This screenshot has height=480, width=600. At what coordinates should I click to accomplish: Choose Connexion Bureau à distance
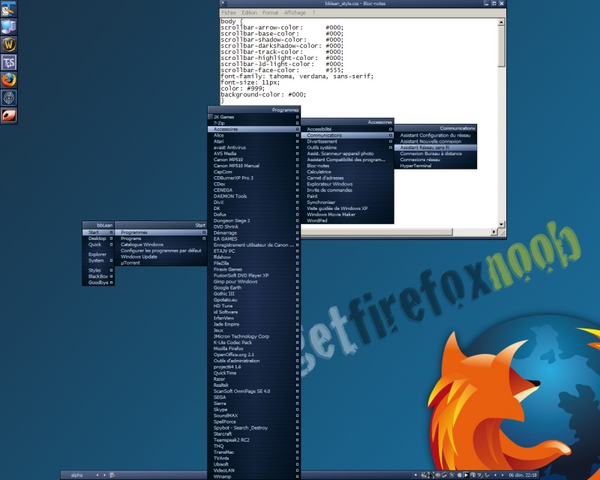(435, 153)
